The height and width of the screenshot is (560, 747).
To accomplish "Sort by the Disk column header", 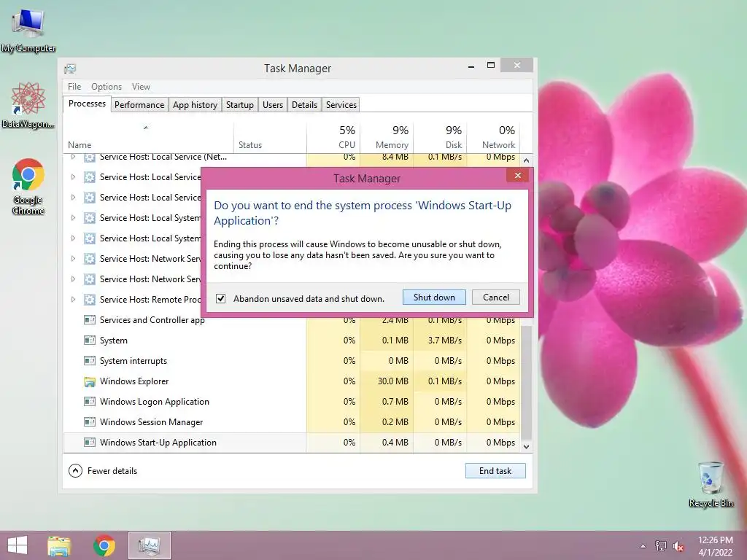I will [440, 138].
